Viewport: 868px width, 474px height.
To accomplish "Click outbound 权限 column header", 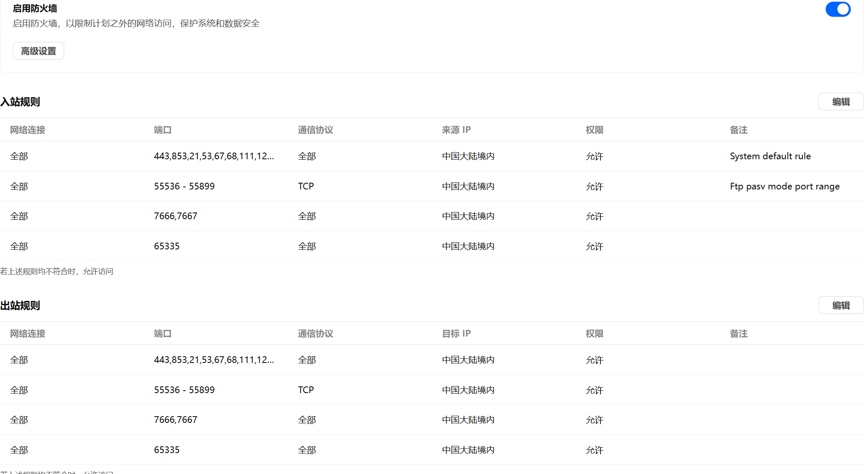I will [x=594, y=334].
